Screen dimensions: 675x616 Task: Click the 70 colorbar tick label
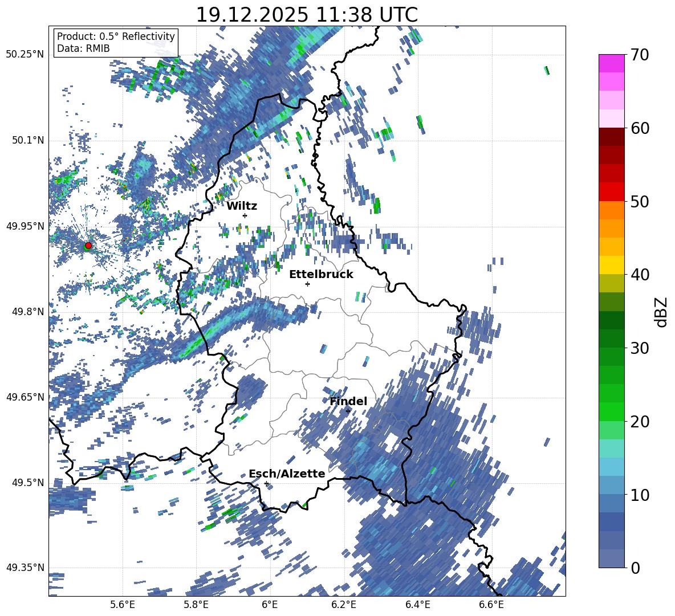pyautogui.click(x=640, y=55)
